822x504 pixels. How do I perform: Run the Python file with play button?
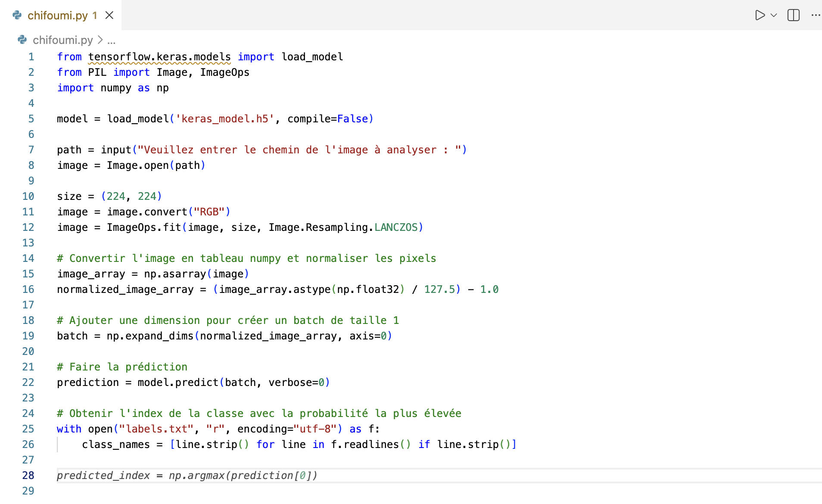(760, 16)
